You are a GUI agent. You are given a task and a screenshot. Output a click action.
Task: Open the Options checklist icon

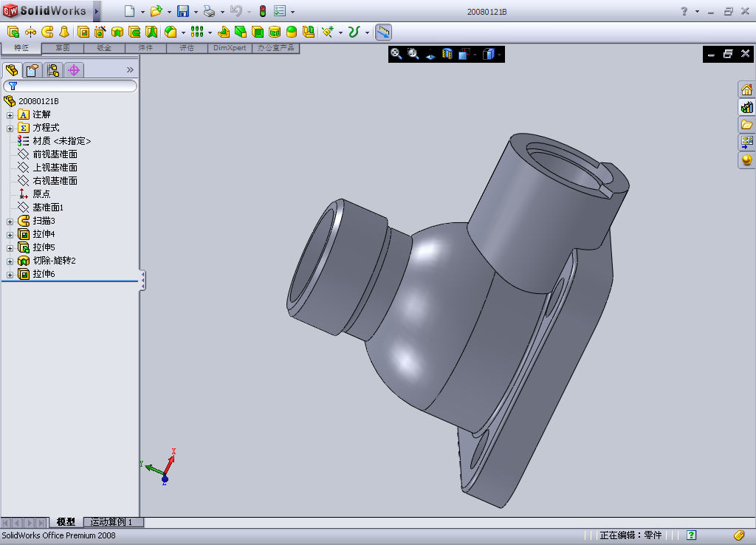[x=280, y=10]
